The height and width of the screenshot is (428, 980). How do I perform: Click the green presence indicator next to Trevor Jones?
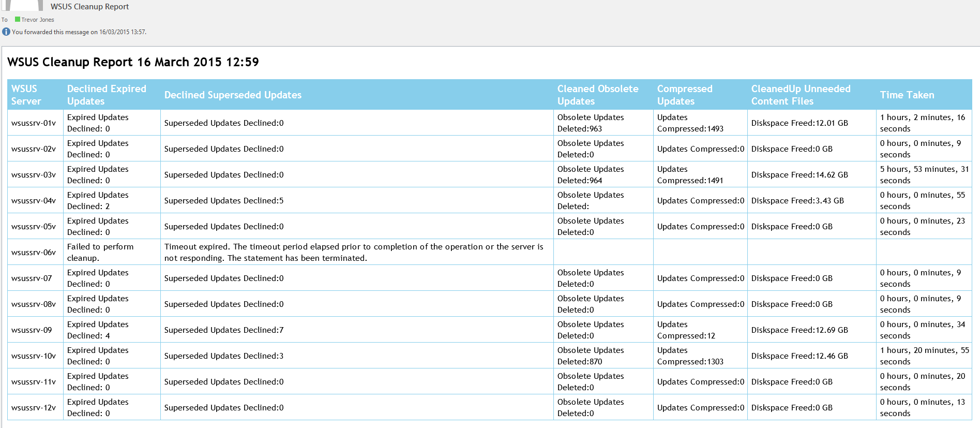pos(18,20)
